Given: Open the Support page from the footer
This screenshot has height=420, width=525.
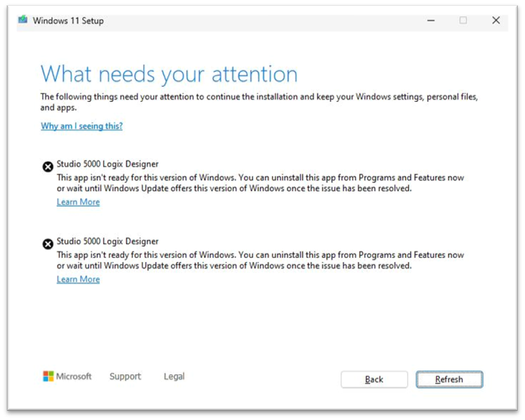Looking at the screenshot, I should point(125,376).
